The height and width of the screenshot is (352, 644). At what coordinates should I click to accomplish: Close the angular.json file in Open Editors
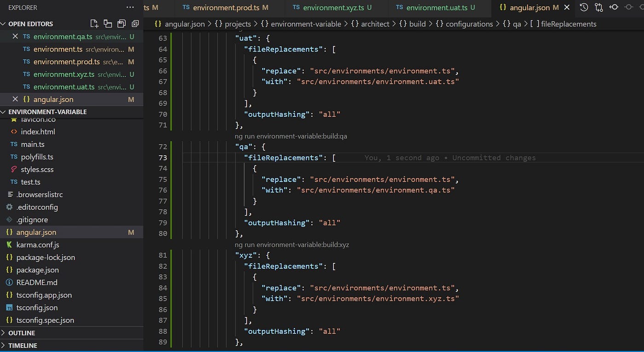15,99
